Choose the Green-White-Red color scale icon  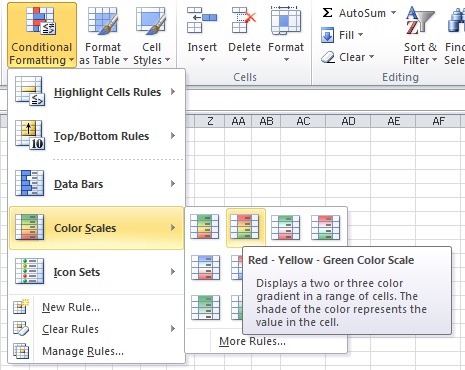[286, 227]
